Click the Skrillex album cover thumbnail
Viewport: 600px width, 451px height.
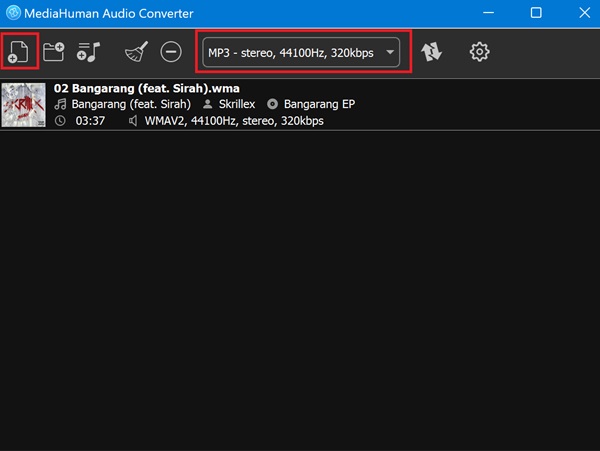(23, 105)
